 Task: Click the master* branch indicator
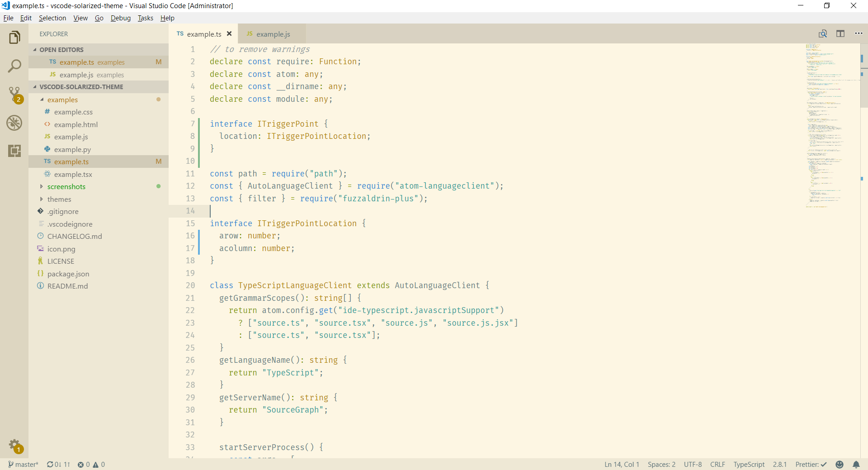click(x=24, y=464)
